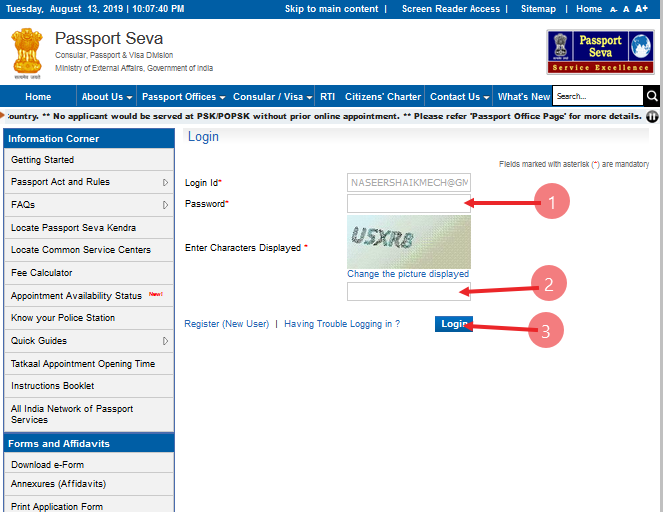Viewport: 663px width, 512px height.
Task: Click the national emblem logo
Action: pyautogui.click(x=27, y=53)
